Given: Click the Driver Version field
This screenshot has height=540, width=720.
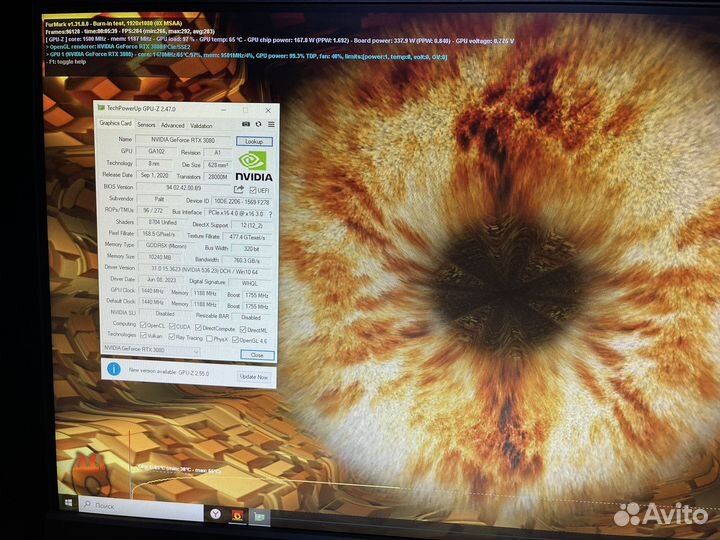Looking at the screenshot, I should click(x=205, y=271).
